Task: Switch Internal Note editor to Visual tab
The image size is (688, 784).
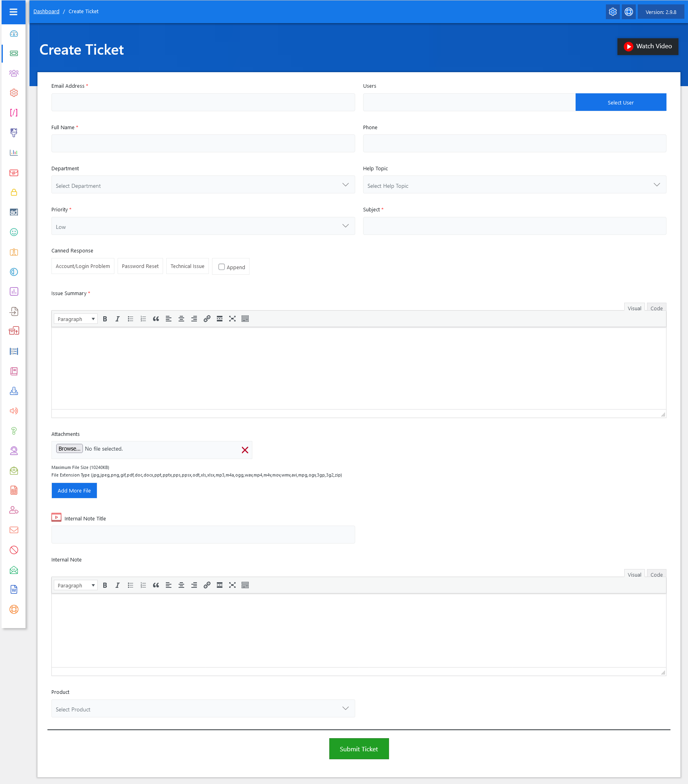Action: coord(634,575)
